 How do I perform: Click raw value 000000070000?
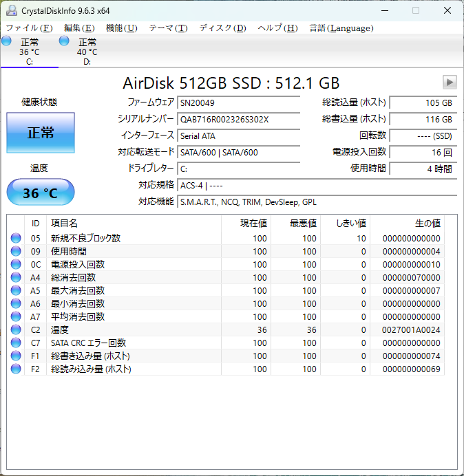click(x=411, y=278)
